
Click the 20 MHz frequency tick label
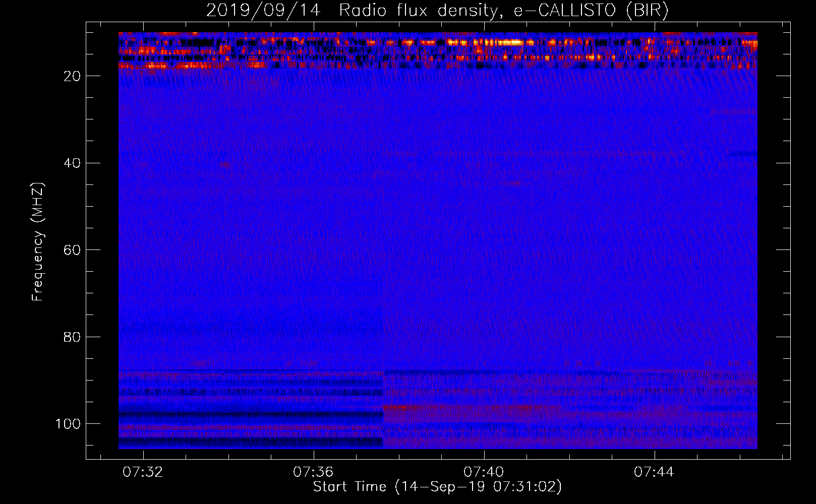72,77
